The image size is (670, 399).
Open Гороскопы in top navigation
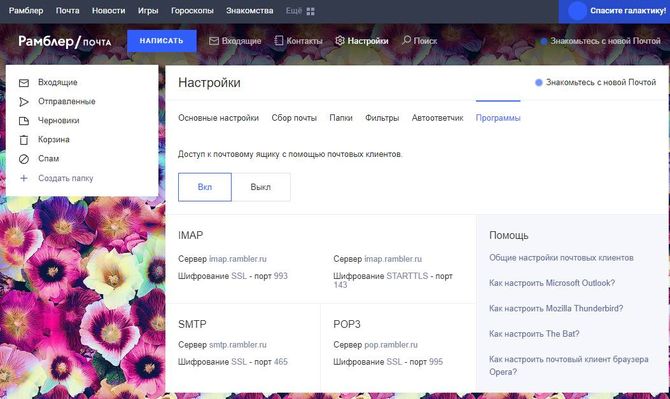pyautogui.click(x=192, y=11)
